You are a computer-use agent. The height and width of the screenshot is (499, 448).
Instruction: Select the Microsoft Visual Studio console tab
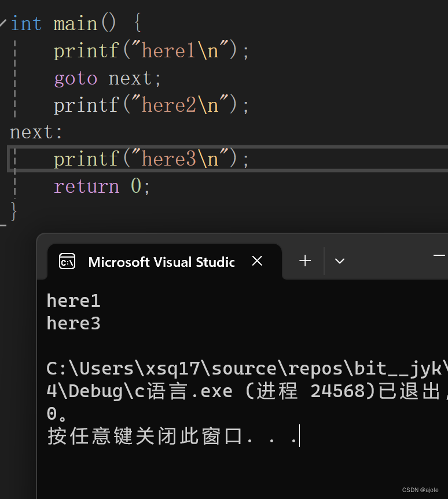point(164,262)
